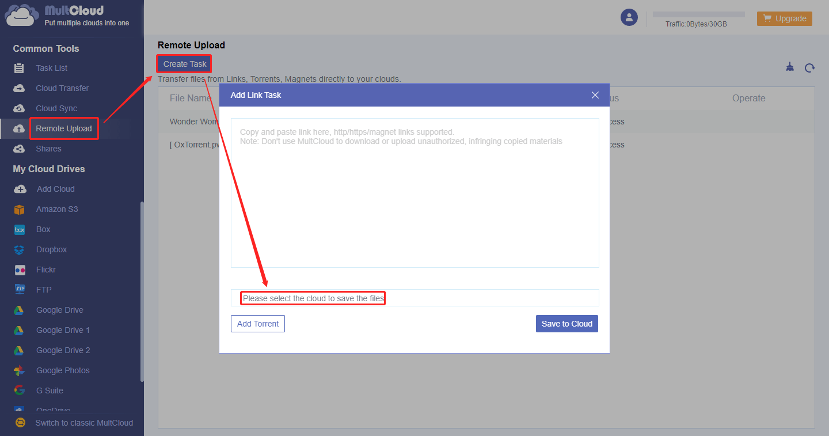The image size is (830, 436).
Task: Click the clean-up broom icon
Action: pyautogui.click(x=790, y=67)
